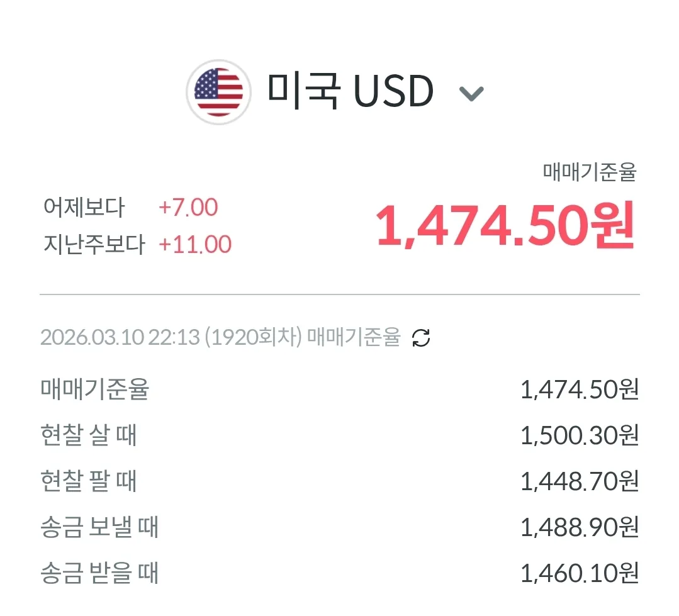This screenshot has height=616, width=679.
Task: Select the 현찰 살 때 row
Action: click(340, 435)
